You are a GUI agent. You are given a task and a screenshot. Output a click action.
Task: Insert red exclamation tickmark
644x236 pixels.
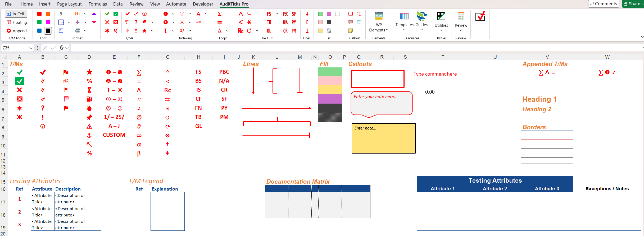[x=136, y=31]
